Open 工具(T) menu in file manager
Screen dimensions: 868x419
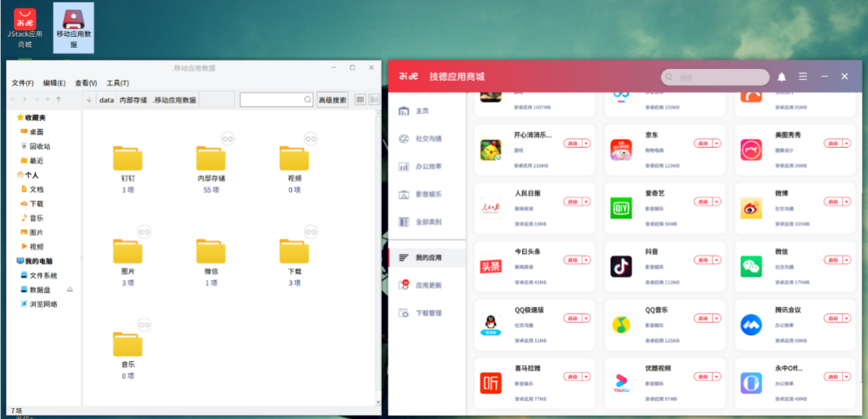click(x=118, y=83)
